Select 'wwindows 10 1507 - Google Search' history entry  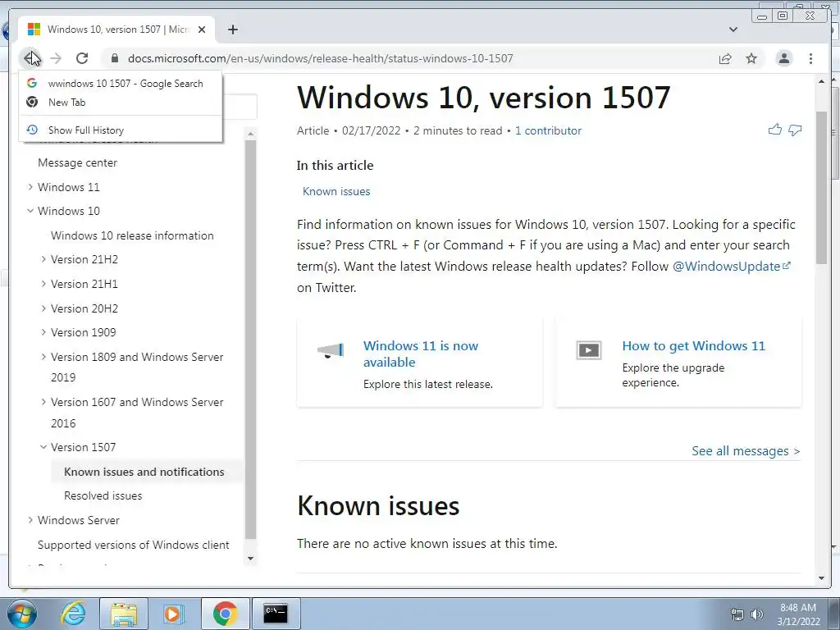(120, 84)
